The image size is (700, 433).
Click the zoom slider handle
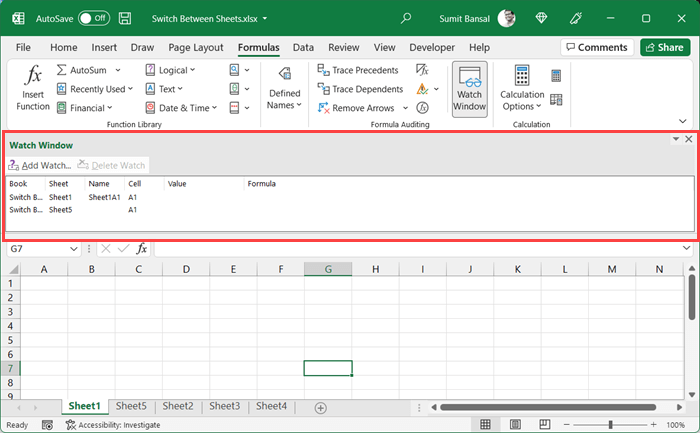610,425
